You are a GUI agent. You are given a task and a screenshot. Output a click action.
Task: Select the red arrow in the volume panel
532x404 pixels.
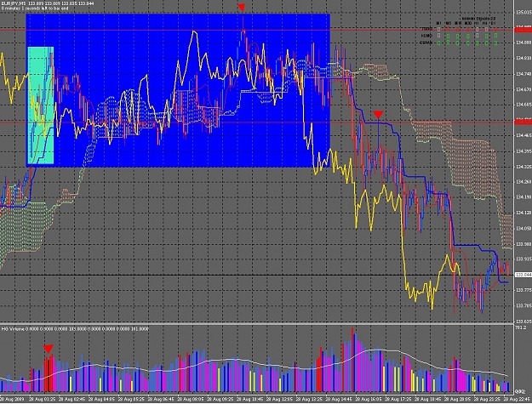pos(49,349)
